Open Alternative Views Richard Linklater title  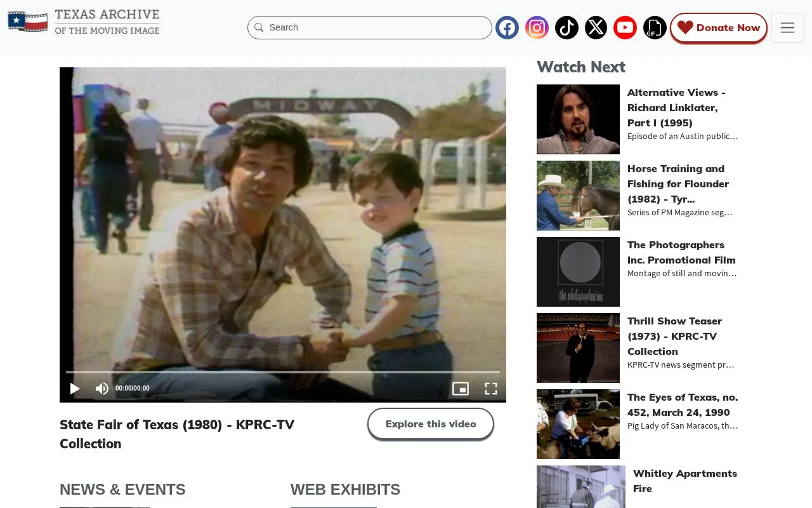[676, 107]
